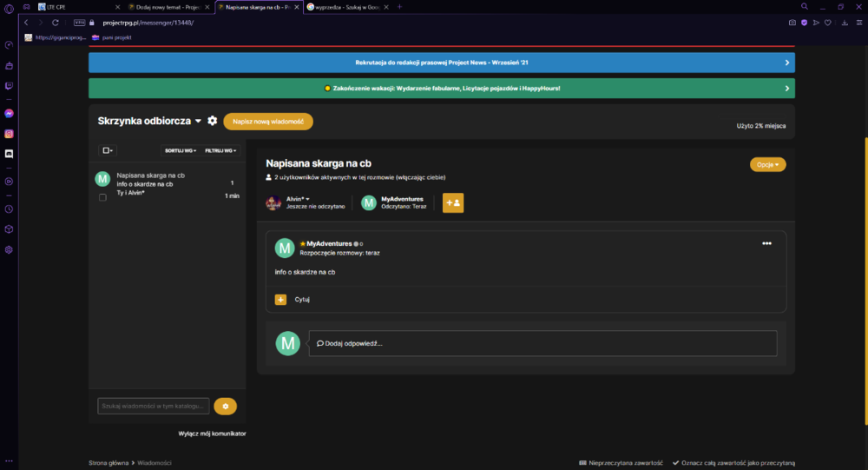Open Extensions cube icon in sidebar
Image resolution: width=868 pixels, height=470 pixels.
[x=9, y=228]
